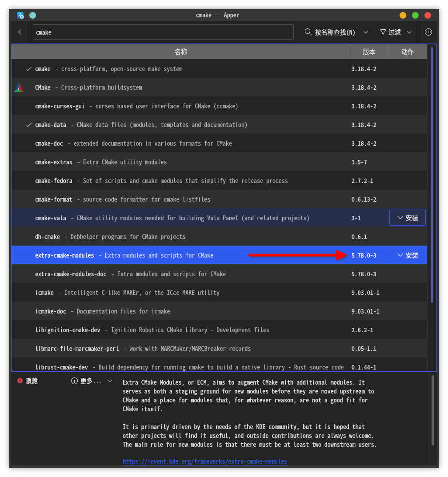Click the package list vertical scrollbar
This screenshot has height=477, width=448.
[432, 175]
